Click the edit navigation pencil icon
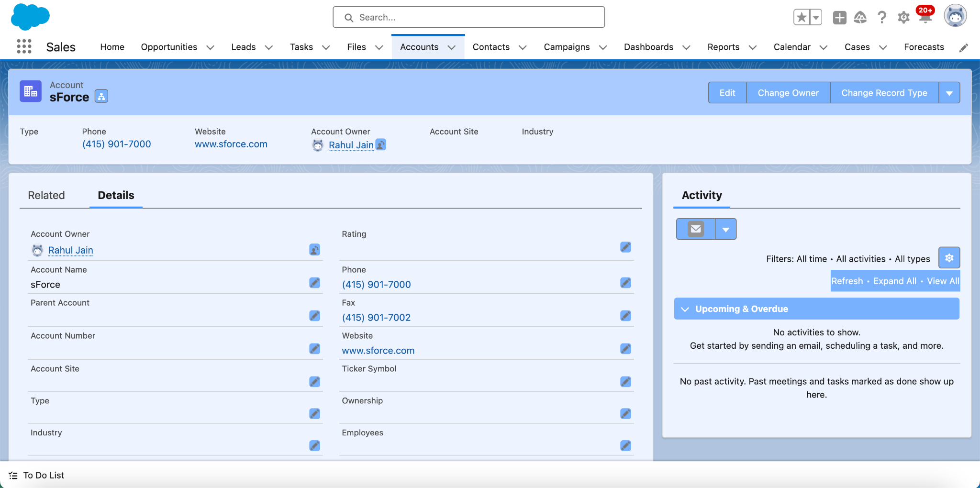 coord(964,47)
